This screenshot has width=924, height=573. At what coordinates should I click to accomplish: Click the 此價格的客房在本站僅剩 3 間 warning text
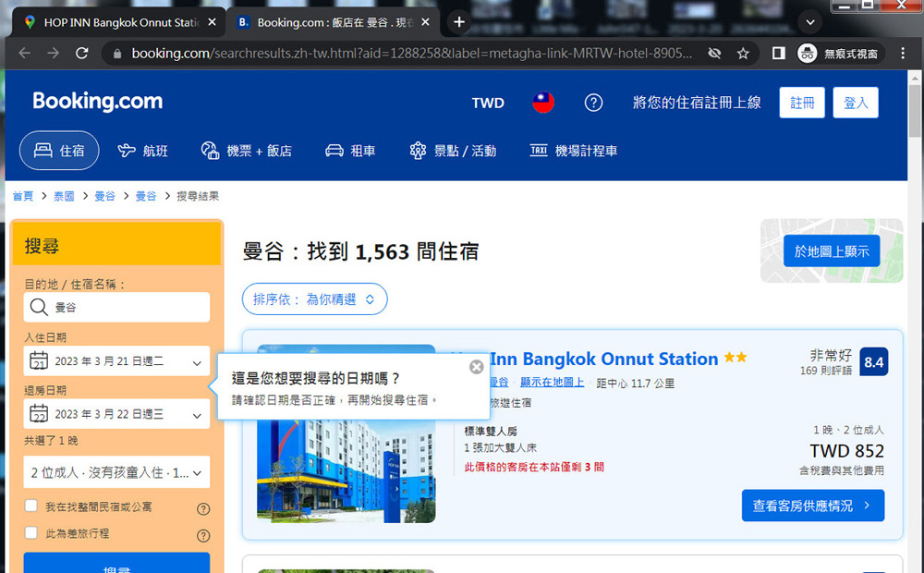[534, 467]
